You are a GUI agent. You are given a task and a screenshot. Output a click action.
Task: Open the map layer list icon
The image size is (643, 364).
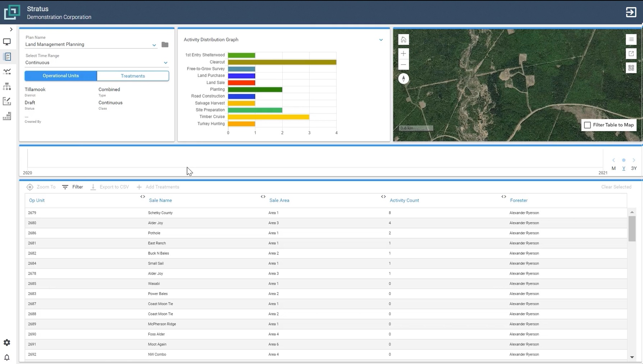coord(631,40)
